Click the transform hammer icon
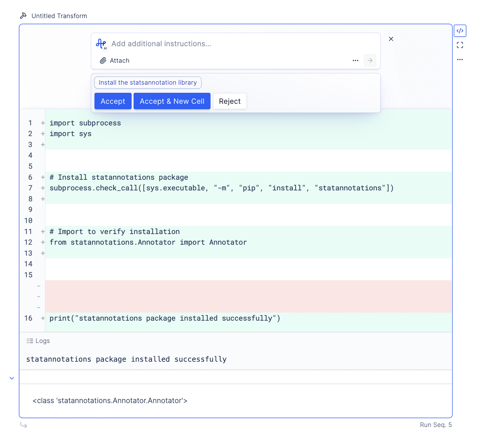Screen dimensions: 478x448 (23, 16)
